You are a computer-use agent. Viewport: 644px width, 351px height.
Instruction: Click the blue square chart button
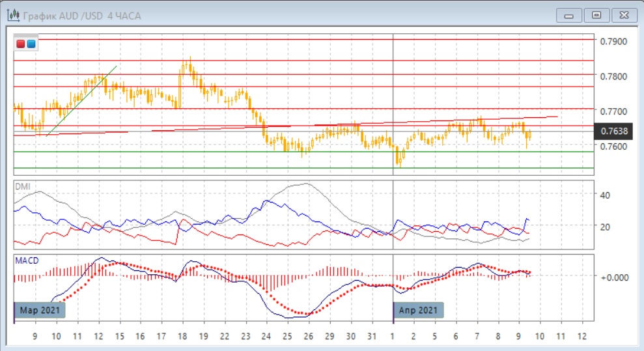pos(31,44)
